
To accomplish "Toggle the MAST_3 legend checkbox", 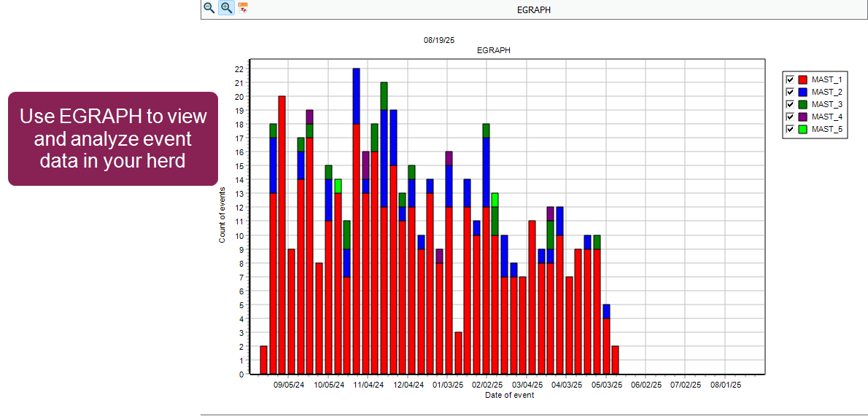I will (789, 104).
